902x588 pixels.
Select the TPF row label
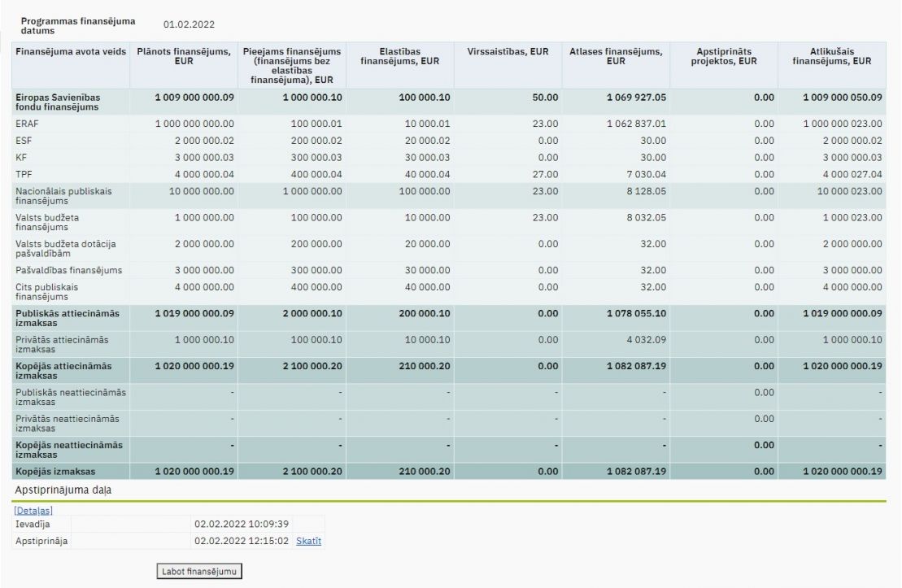24,174
